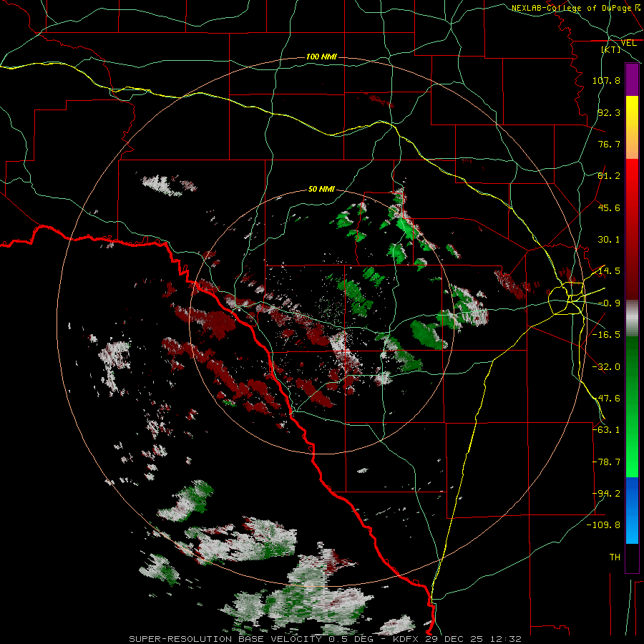Image resolution: width=644 pixels, height=644 pixels.
Task: Click the purple segment of the color bar
Action: (632, 79)
